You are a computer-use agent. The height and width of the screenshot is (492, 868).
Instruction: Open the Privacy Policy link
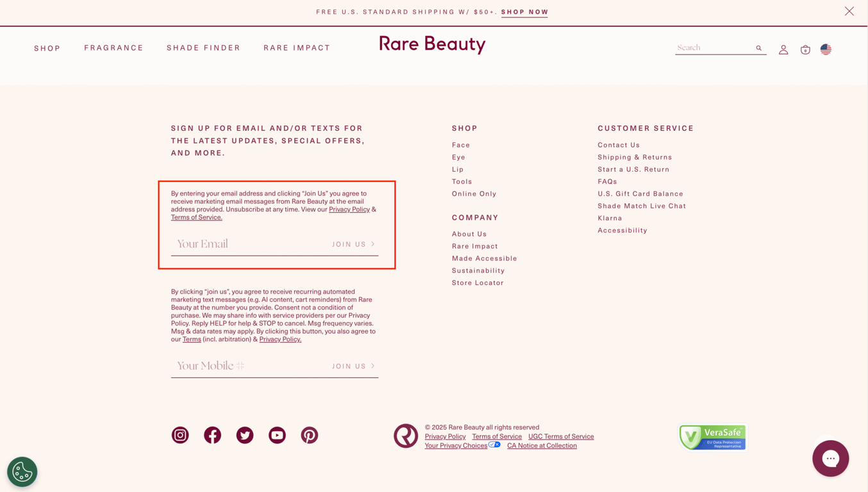pyautogui.click(x=445, y=436)
